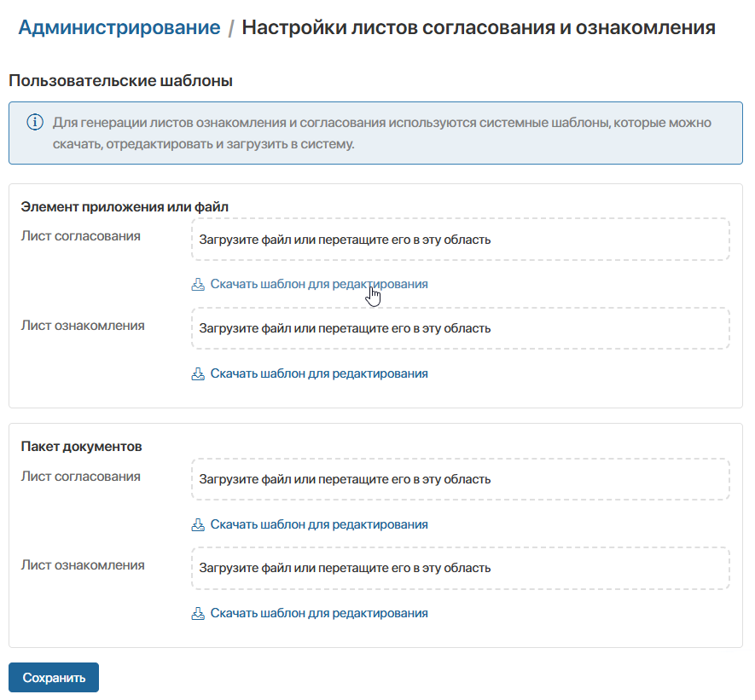Download the Лист согласования template link in Пакет документов section

point(319,524)
